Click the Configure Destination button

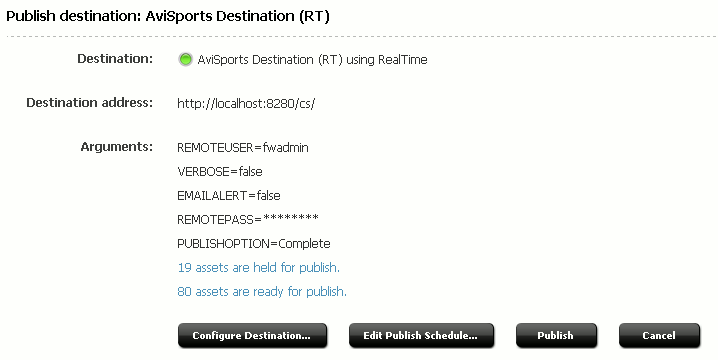pos(252,335)
